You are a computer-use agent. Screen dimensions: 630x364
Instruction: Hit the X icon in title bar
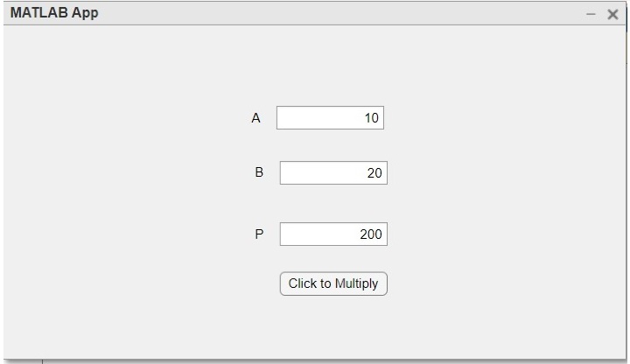coord(612,14)
